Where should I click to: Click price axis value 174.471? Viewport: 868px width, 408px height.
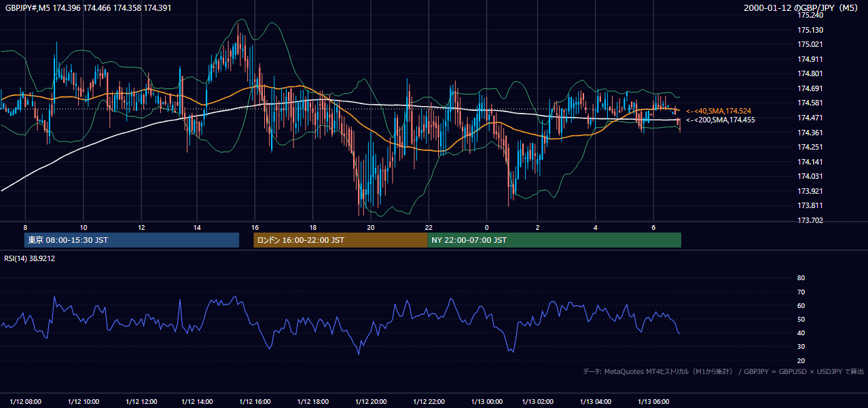tap(810, 118)
